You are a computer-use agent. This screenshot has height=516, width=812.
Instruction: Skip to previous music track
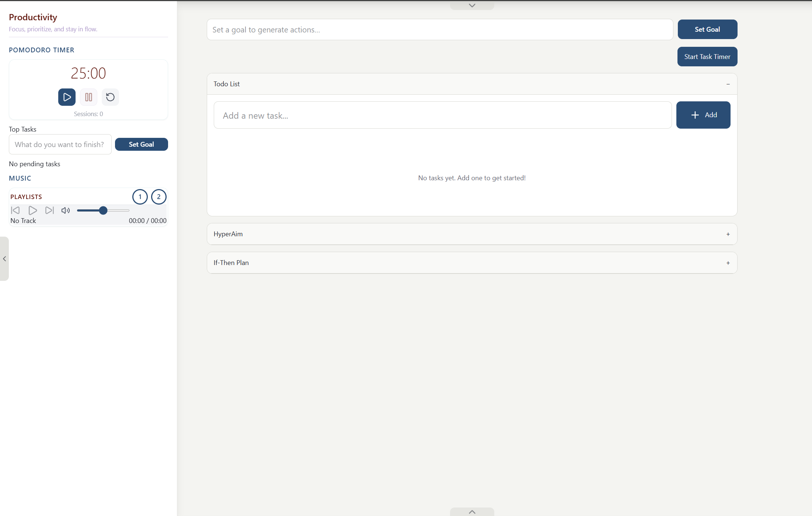click(x=15, y=210)
